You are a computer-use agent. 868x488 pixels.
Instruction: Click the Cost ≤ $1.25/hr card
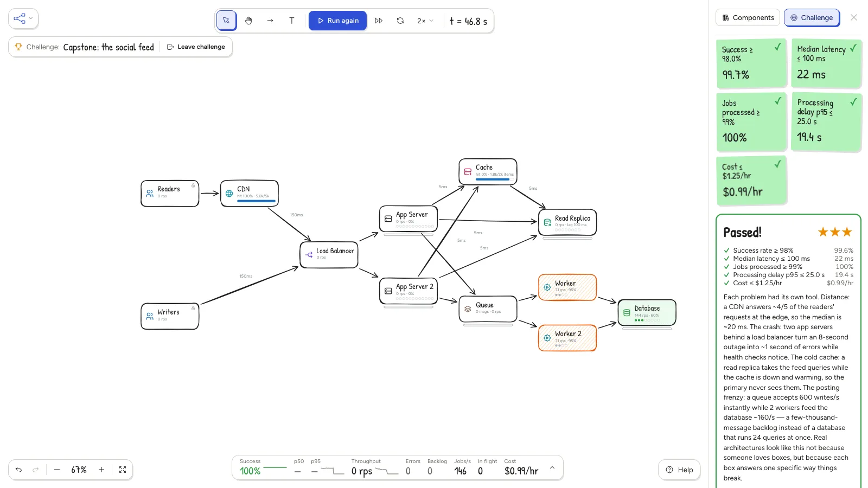pyautogui.click(x=751, y=181)
